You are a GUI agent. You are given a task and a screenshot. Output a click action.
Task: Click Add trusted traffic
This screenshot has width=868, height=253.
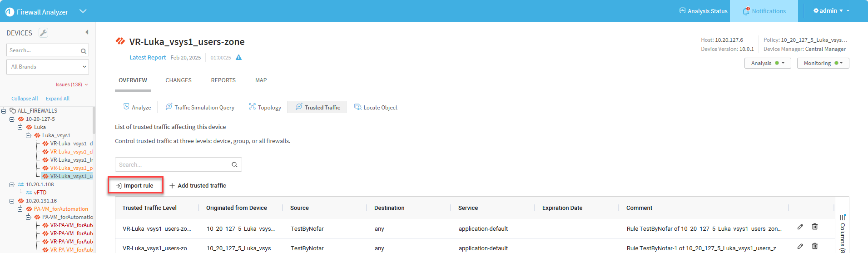click(198, 186)
